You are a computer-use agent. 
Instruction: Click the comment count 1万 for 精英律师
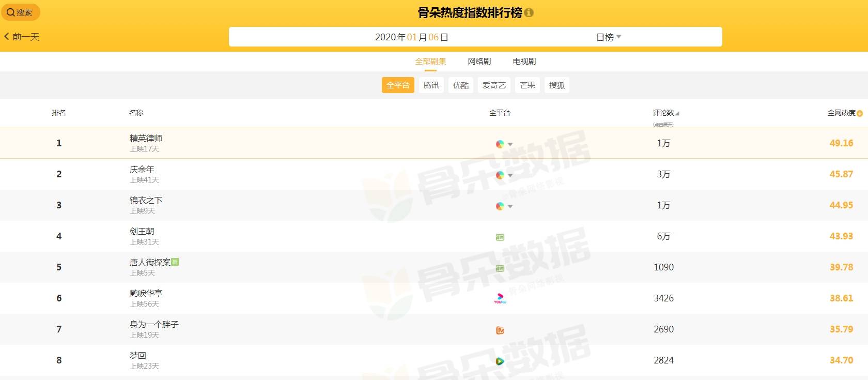tap(663, 143)
